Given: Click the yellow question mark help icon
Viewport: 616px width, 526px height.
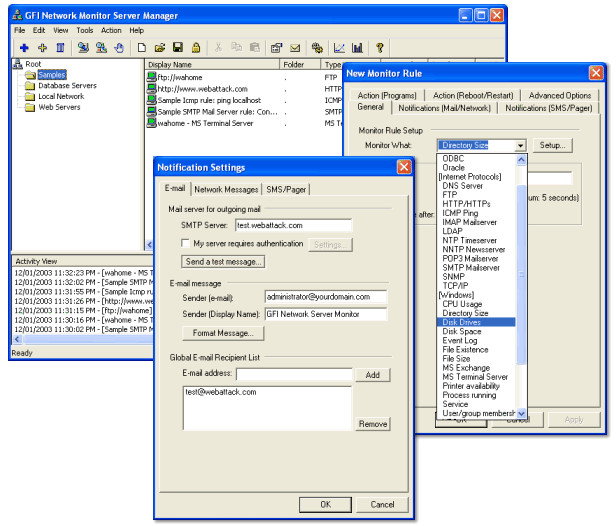Looking at the screenshot, I should pyautogui.click(x=380, y=48).
